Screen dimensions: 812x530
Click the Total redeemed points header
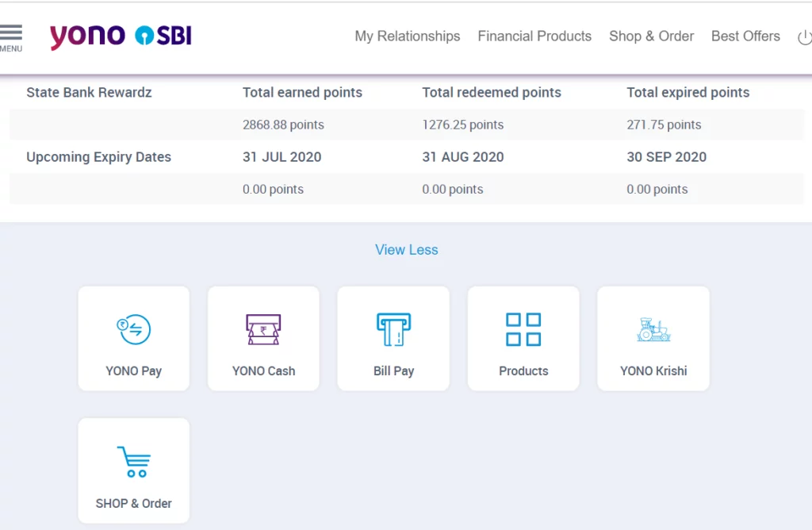492,92
